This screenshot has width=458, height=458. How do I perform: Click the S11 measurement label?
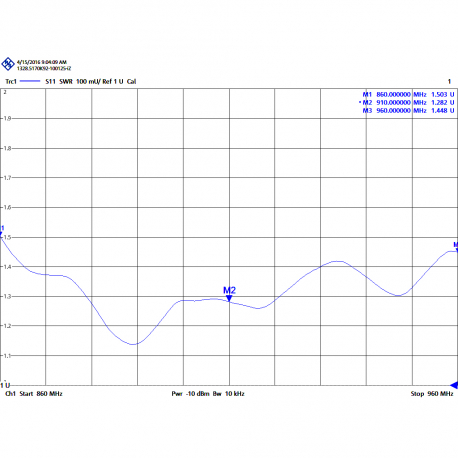click(x=50, y=81)
